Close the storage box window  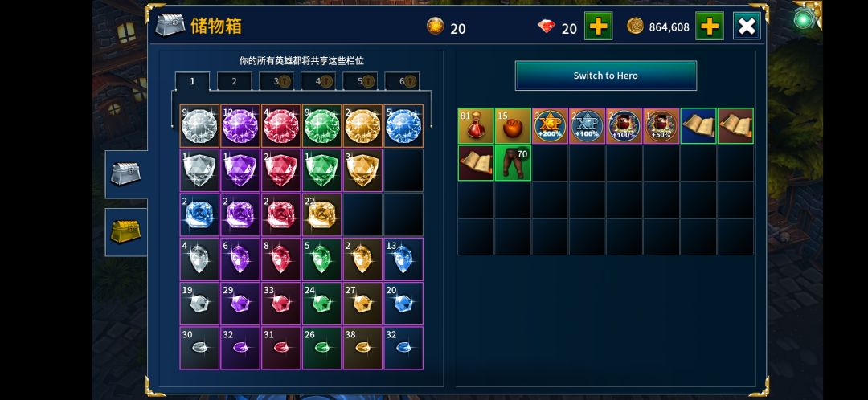747,26
